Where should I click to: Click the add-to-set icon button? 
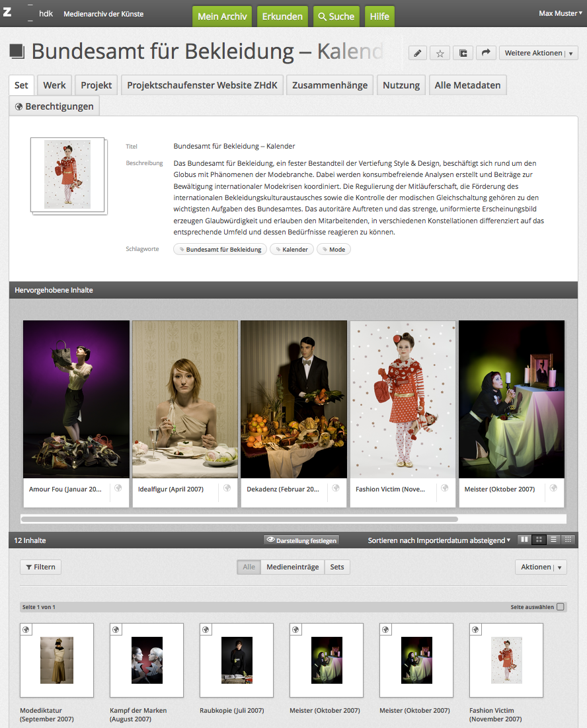coord(463,54)
